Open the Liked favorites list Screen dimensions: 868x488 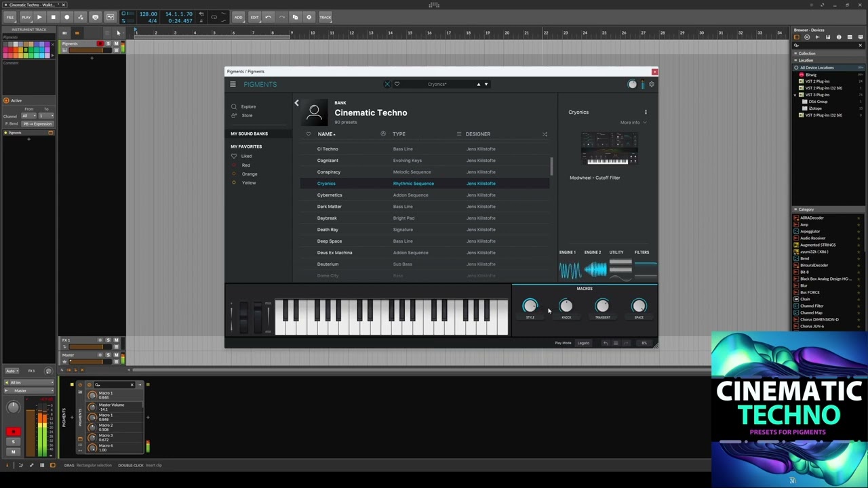pyautogui.click(x=246, y=156)
